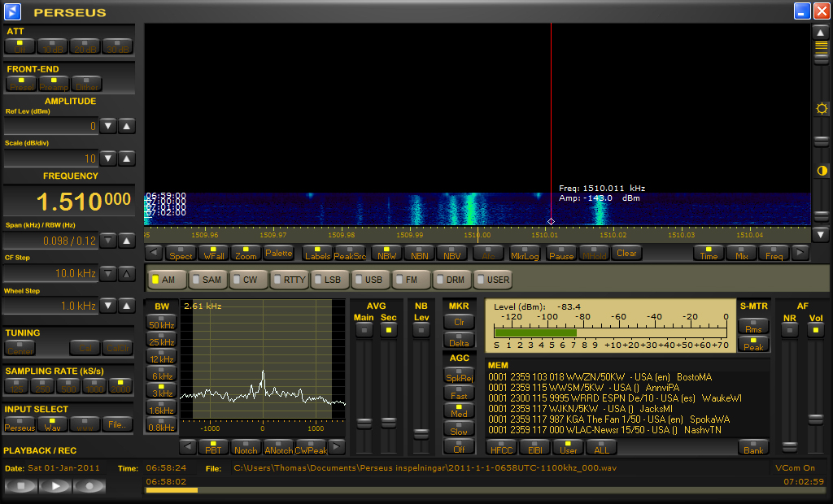Pause the display with Pause button

tap(561, 254)
